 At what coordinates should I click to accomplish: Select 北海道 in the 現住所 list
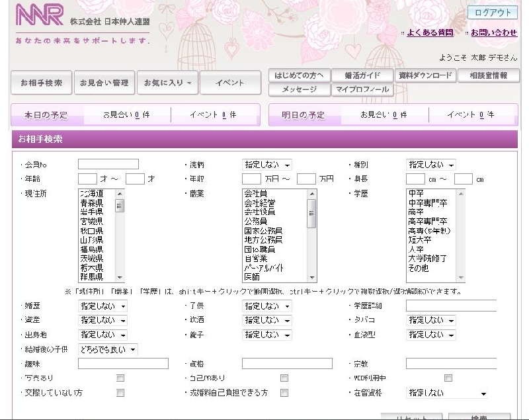pos(91,193)
